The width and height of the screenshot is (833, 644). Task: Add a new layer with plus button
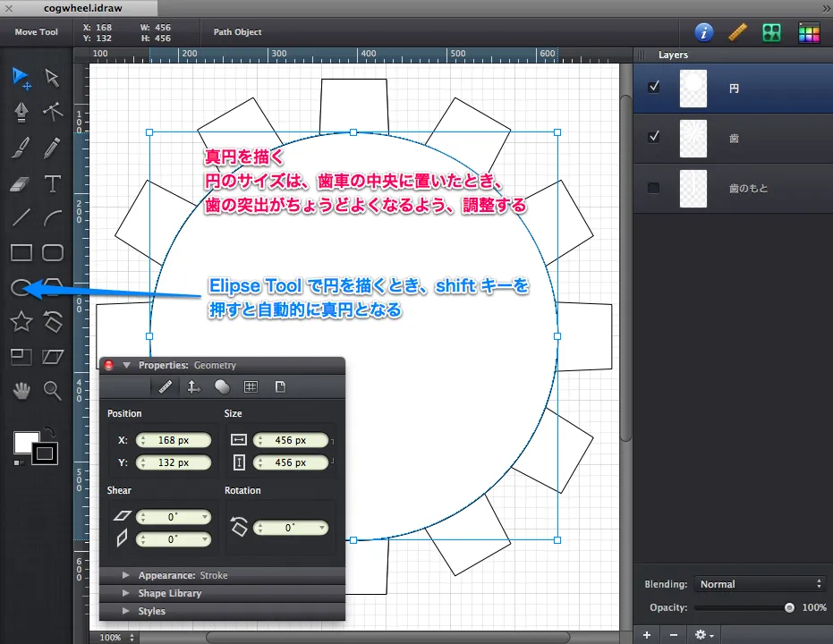[647, 634]
